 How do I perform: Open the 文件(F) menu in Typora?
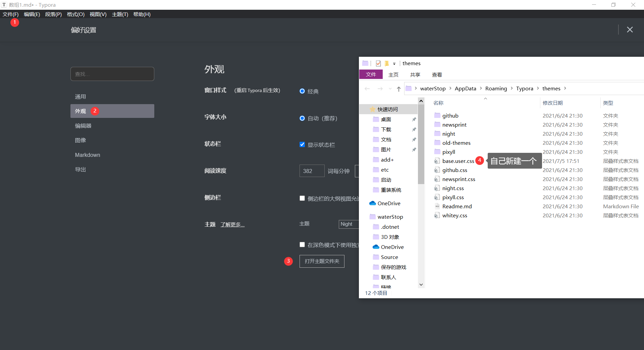click(10, 14)
